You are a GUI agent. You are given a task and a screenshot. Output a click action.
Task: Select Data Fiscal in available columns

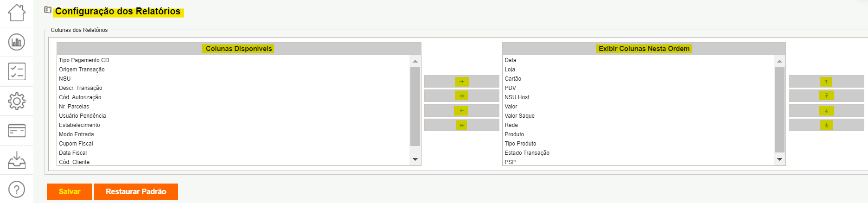click(x=234, y=153)
